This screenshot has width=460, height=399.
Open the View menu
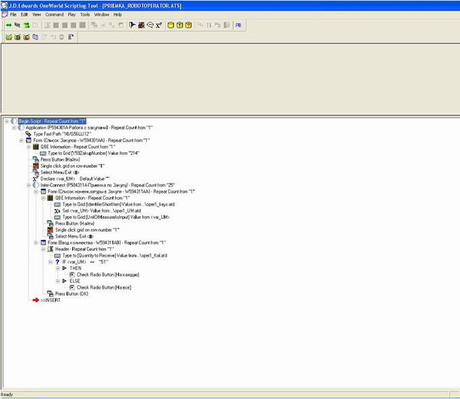[x=36, y=15]
